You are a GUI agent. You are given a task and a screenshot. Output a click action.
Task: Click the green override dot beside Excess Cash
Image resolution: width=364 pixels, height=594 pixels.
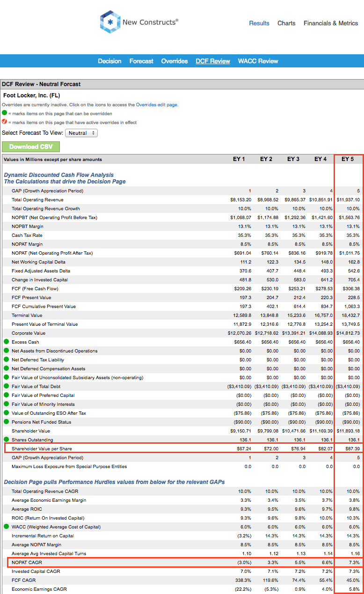tap(6, 342)
